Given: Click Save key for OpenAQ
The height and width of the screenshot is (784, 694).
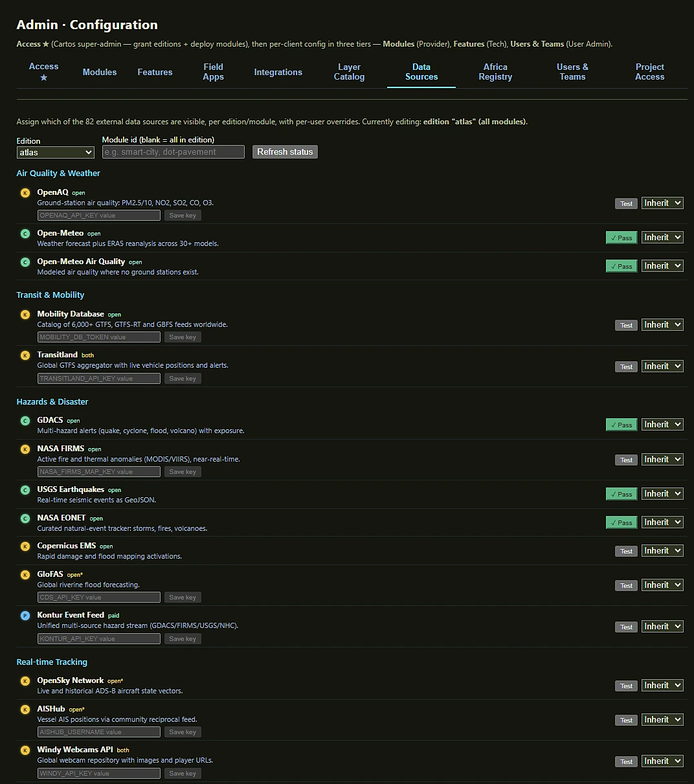Looking at the screenshot, I should 183,216.
